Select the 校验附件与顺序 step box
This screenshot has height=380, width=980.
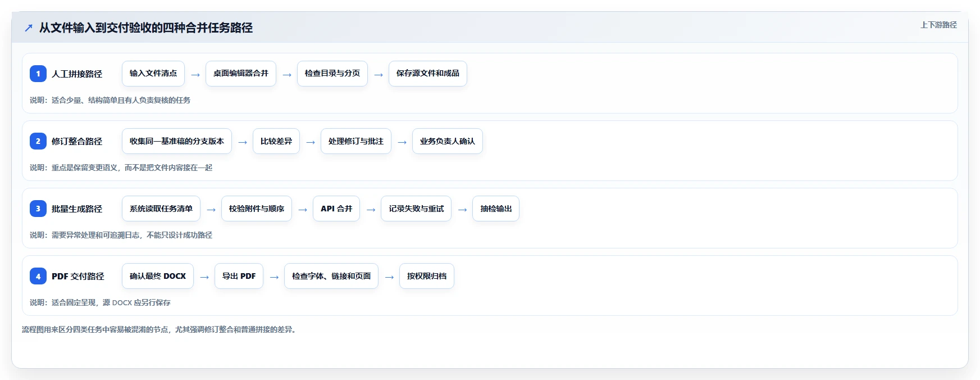(x=257, y=209)
